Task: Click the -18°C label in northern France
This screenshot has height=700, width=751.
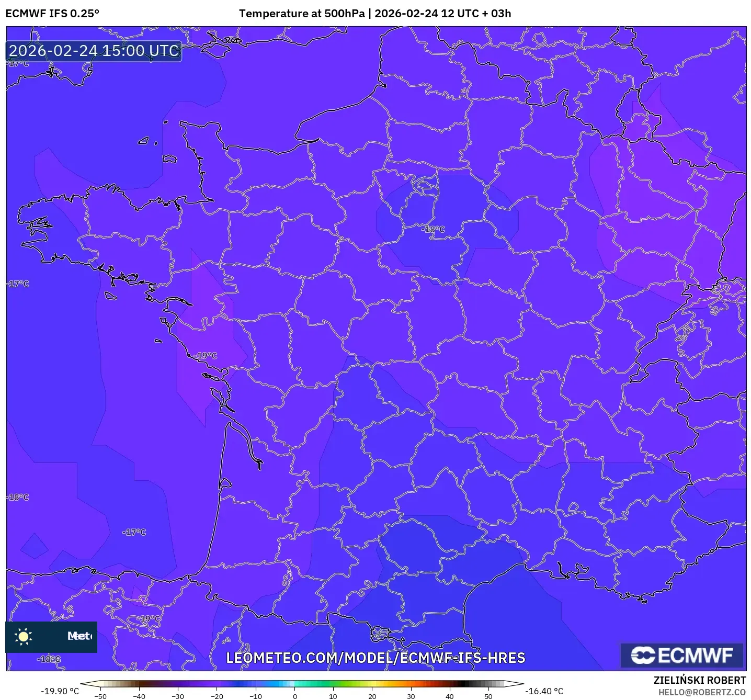Action: (433, 230)
